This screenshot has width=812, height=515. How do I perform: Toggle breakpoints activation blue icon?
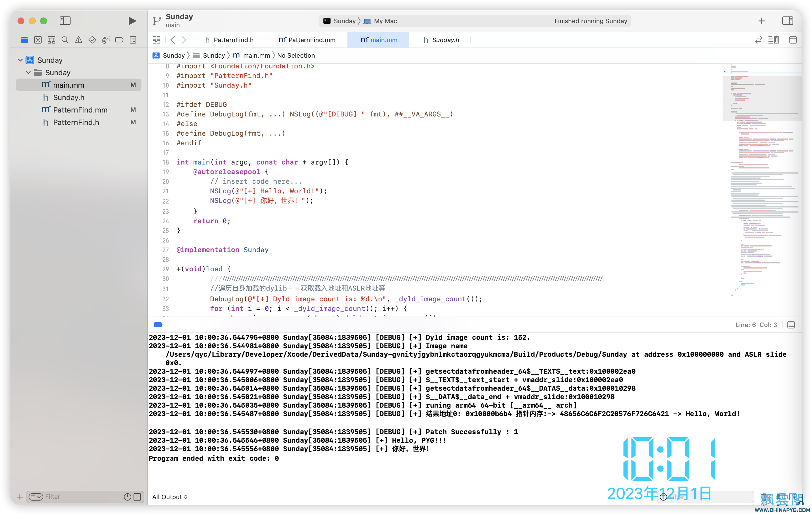(x=158, y=325)
